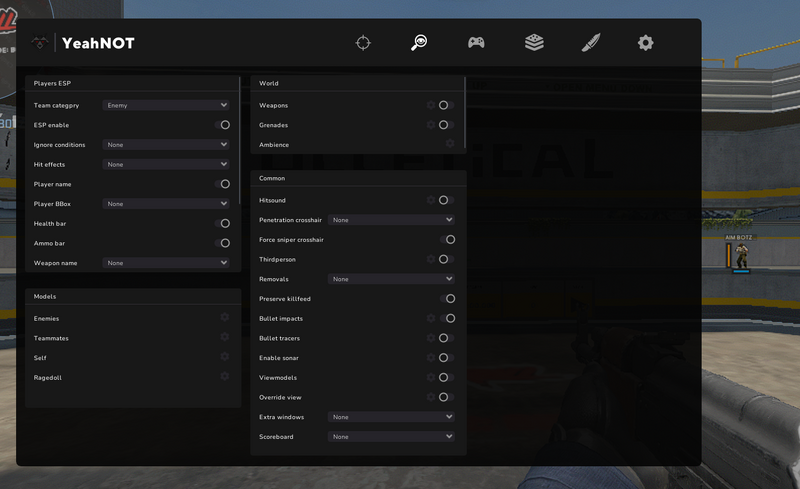Click the gear icon next to Enemies
The width and height of the screenshot is (800, 489).
tap(225, 318)
